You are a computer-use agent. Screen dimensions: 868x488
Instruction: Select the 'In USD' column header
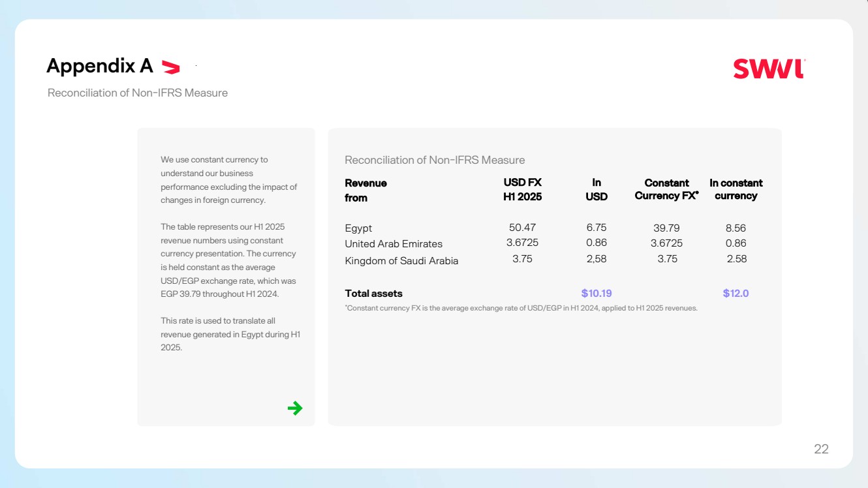[x=597, y=189]
